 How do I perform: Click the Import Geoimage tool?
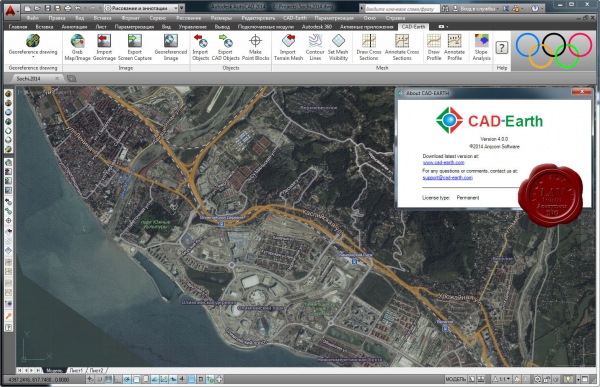click(x=104, y=47)
